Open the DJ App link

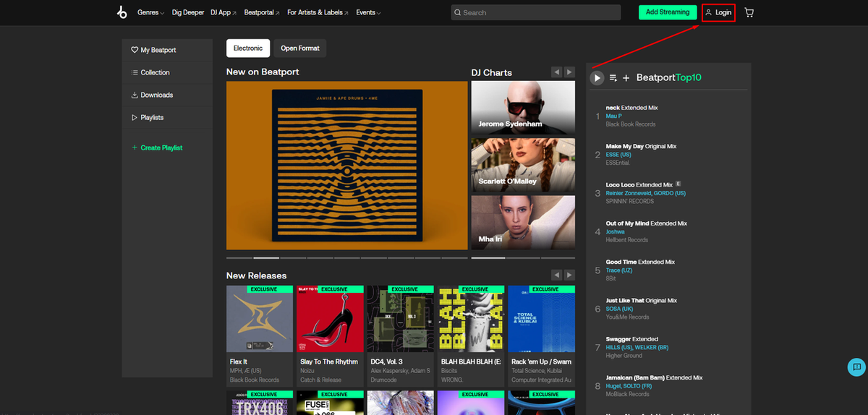(224, 12)
